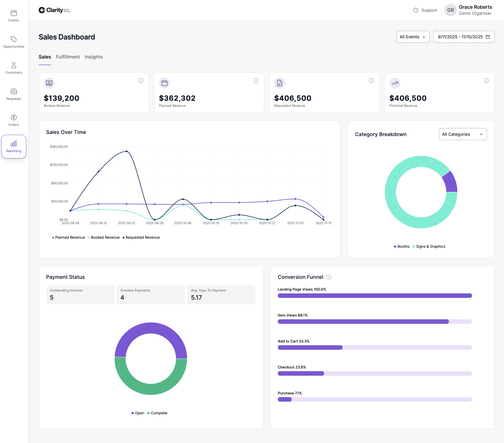Open the Requests inbox icon
504x443 pixels.
click(14, 91)
